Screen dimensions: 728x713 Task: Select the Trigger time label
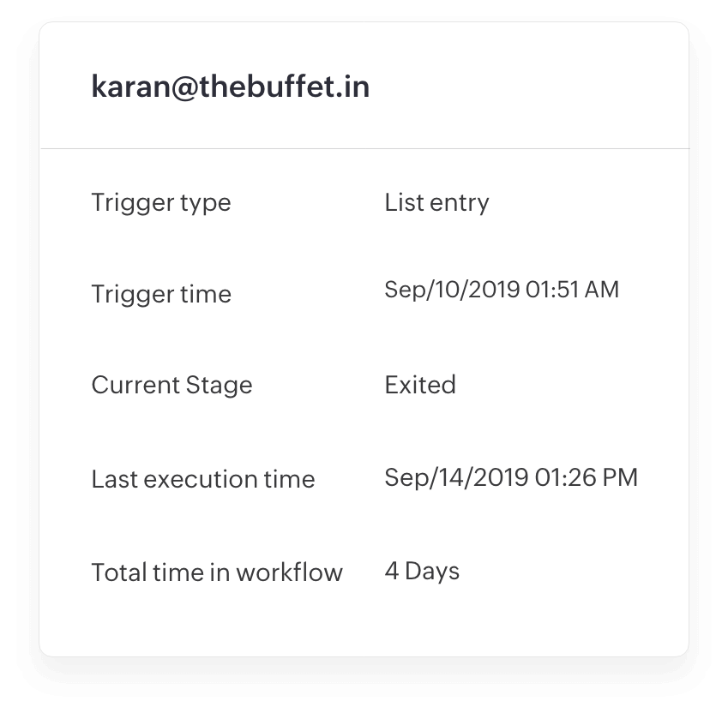(161, 294)
